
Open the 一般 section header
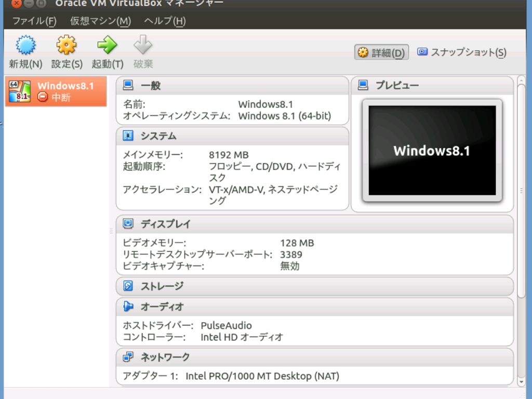232,86
